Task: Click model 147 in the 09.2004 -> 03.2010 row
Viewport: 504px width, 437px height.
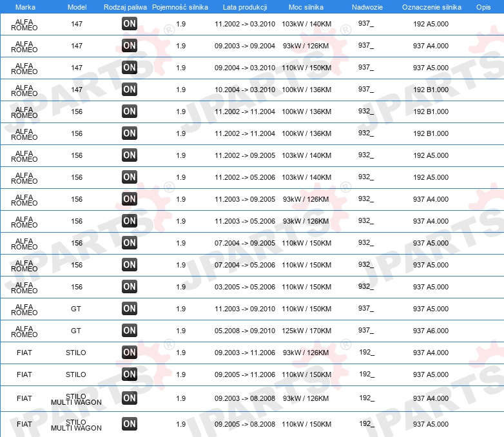Action: pos(77,68)
